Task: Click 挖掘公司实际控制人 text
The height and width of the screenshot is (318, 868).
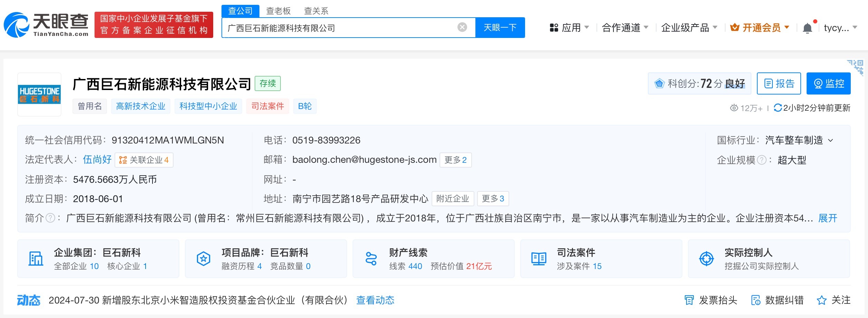Action: pyautogui.click(x=762, y=266)
